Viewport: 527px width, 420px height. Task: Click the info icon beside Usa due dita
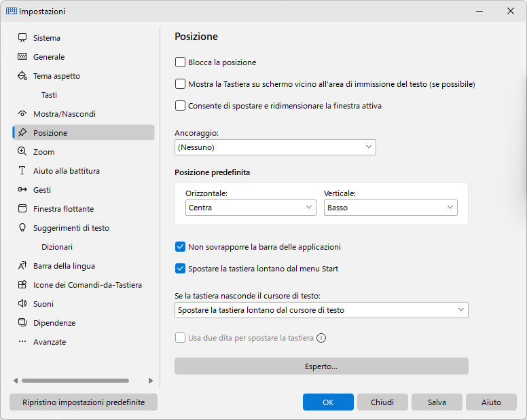[x=321, y=338]
